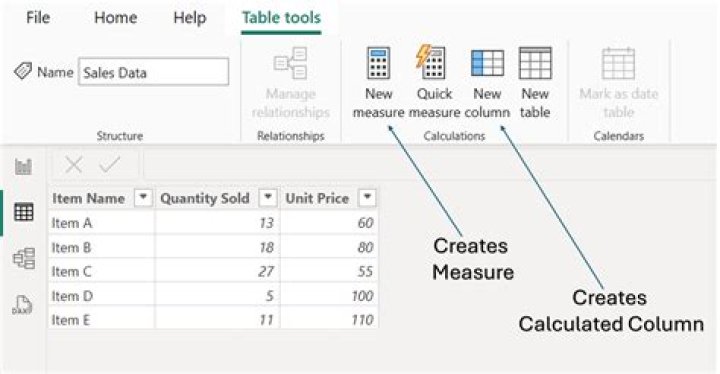Click quantity value 11 for Item E
The height and width of the screenshot is (374, 720).
(217, 319)
